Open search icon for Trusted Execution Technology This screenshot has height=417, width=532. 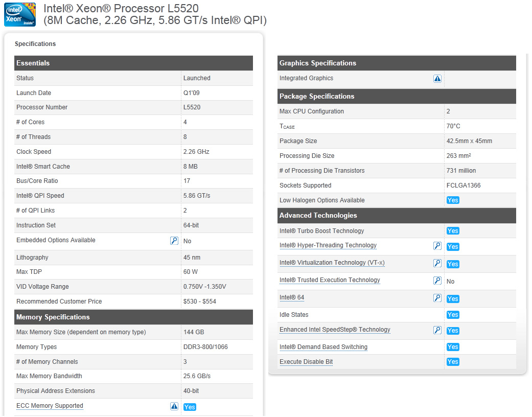pyautogui.click(x=437, y=280)
